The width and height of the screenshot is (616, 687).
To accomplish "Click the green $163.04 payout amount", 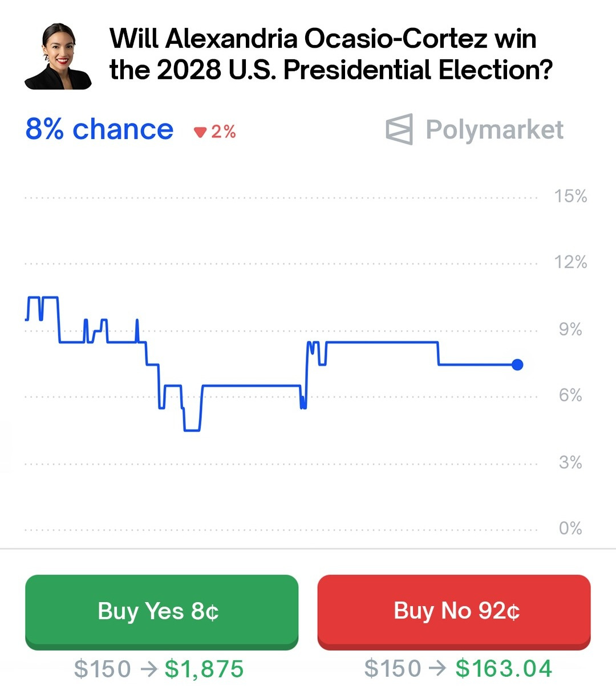I will click(x=504, y=669).
